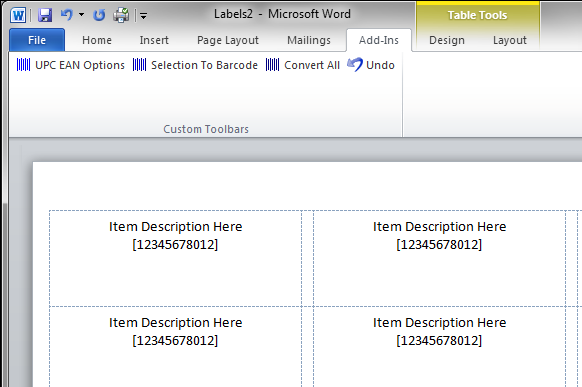Click 'Item Description Here' in top-right label

(x=439, y=227)
